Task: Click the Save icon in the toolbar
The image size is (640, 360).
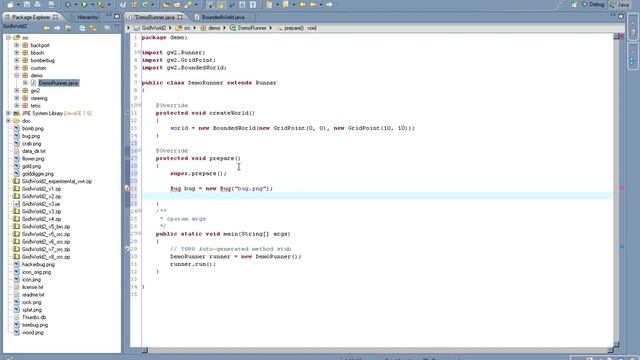Action: click(x=27, y=4)
